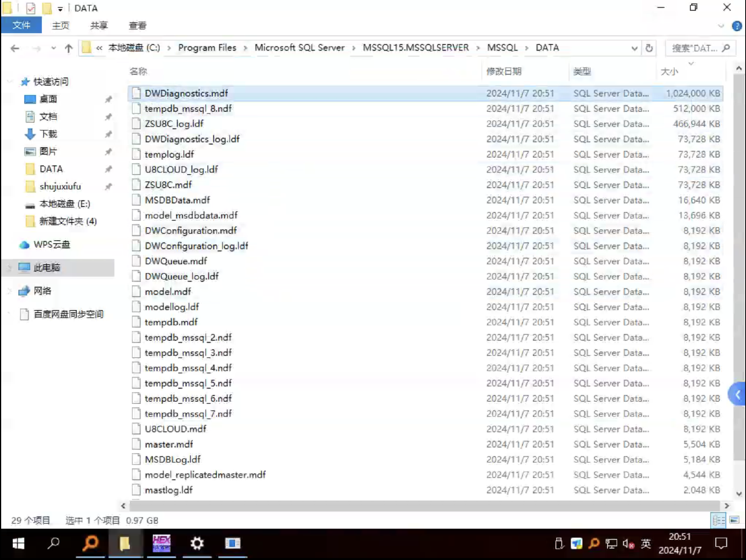This screenshot has height=560, width=746.
Task: Switch to the 共享 ribbon tab
Action: 99,26
